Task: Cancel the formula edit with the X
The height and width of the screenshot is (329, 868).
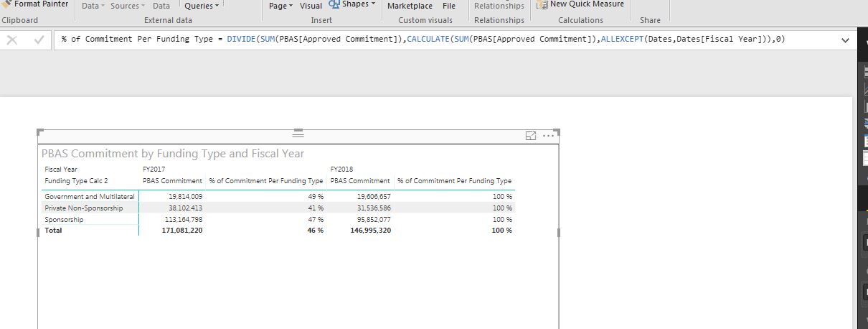Action: pos(11,40)
